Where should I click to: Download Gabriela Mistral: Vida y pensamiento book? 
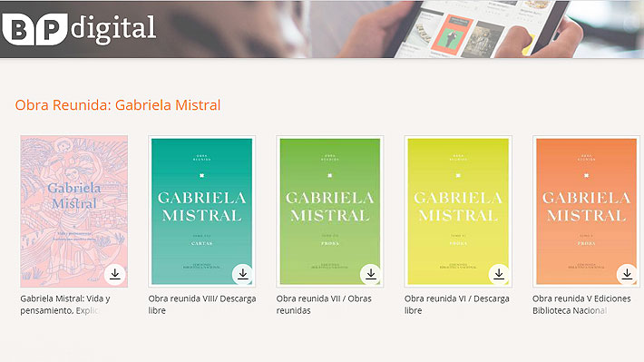coord(114,274)
